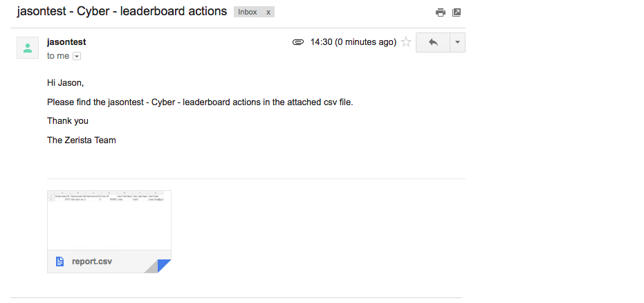The height and width of the screenshot is (303, 644).
Task: Reply using the arrow button
Action: [433, 42]
